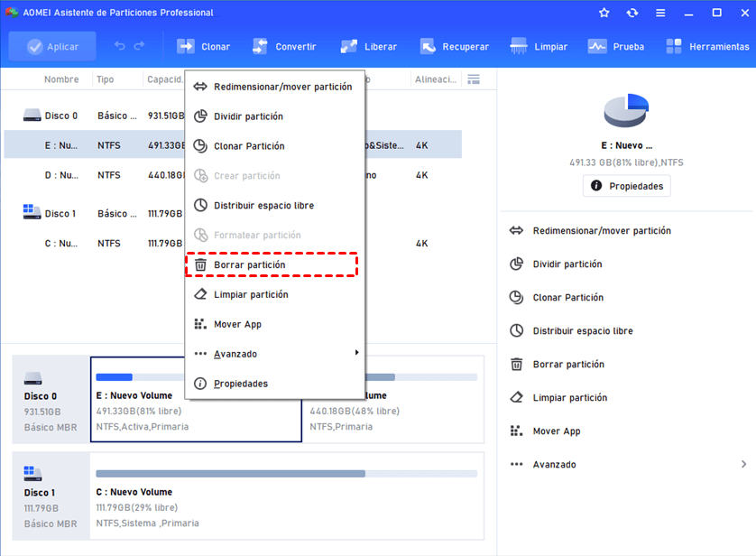Open the Convertir tool in toolbar
Image resolution: width=756 pixels, height=556 pixels.
click(x=260, y=46)
